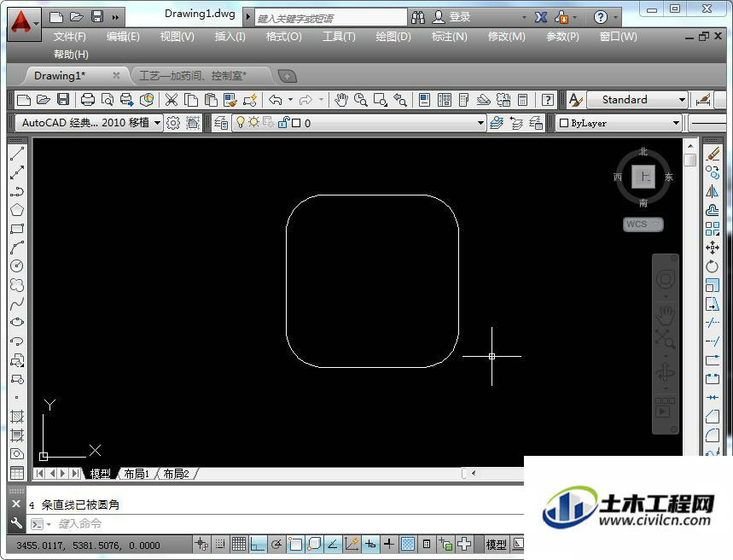Select the Revision Cloud tool
Image resolution: width=733 pixels, height=560 pixels.
click(17, 285)
